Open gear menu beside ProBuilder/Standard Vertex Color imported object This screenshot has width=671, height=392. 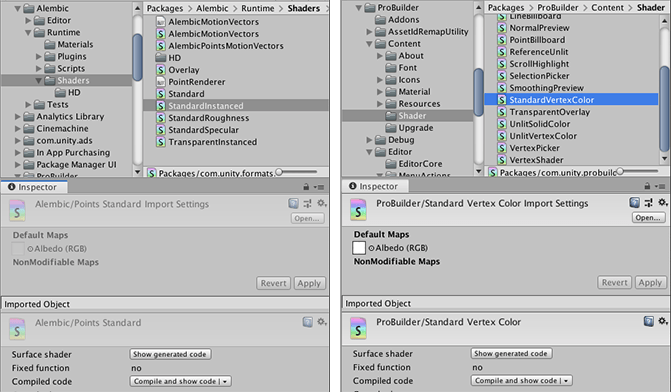coord(663,321)
